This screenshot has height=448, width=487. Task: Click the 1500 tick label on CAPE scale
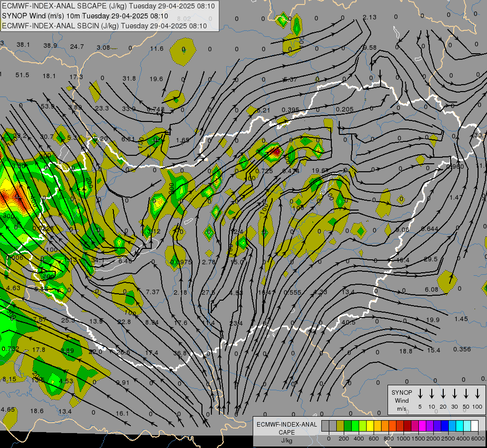(418, 439)
